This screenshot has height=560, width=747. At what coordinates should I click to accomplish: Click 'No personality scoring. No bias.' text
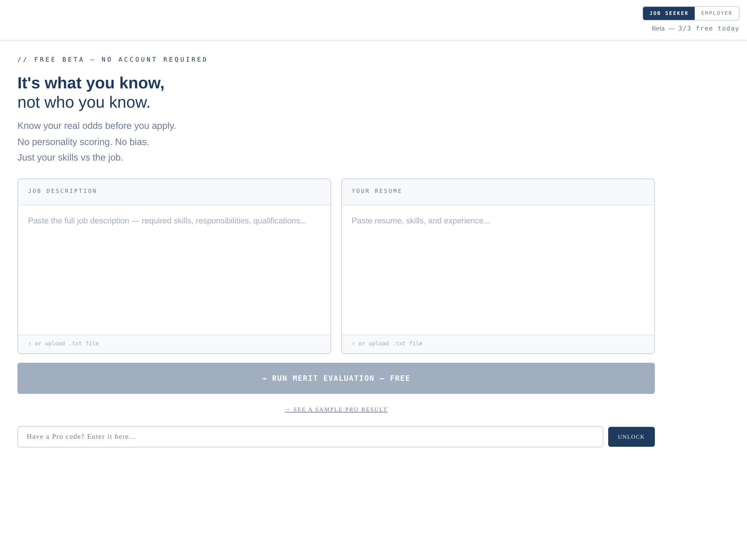pos(83,142)
